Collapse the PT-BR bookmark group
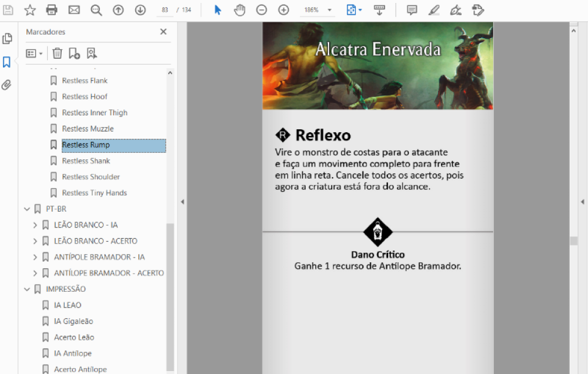This screenshot has height=374, width=588. [26, 209]
